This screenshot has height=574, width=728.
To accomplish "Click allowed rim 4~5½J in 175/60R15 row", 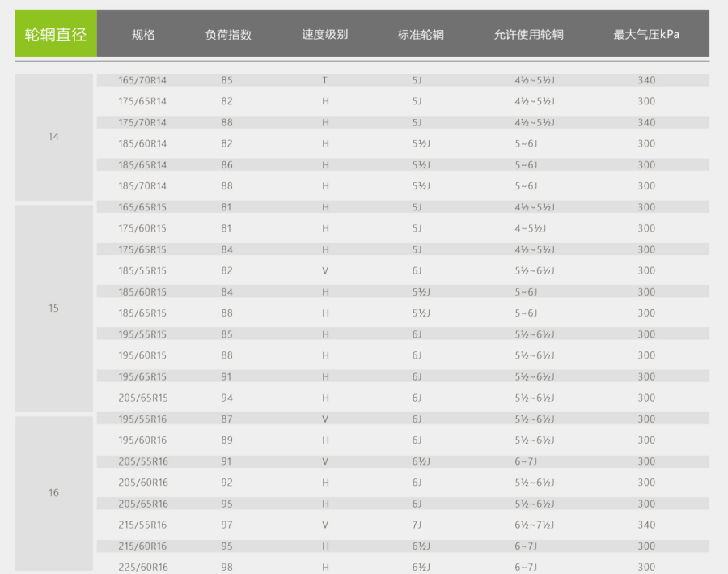I will click(530, 228).
